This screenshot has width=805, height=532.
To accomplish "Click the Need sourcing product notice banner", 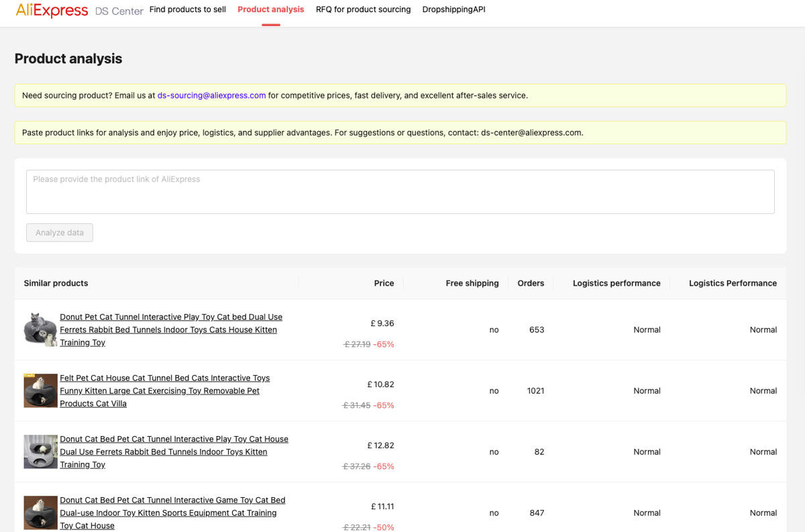I will [x=400, y=95].
